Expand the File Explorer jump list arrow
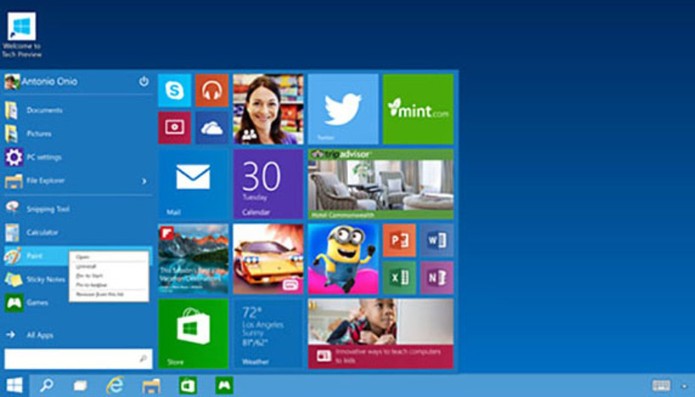 tap(144, 181)
